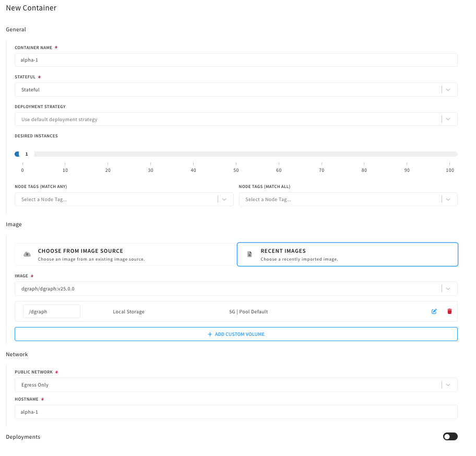This screenshot has height=456, width=476.
Task: Open the Image selector showing dgraph/dgraph:v25.0.0
Action: tap(236, 288)
